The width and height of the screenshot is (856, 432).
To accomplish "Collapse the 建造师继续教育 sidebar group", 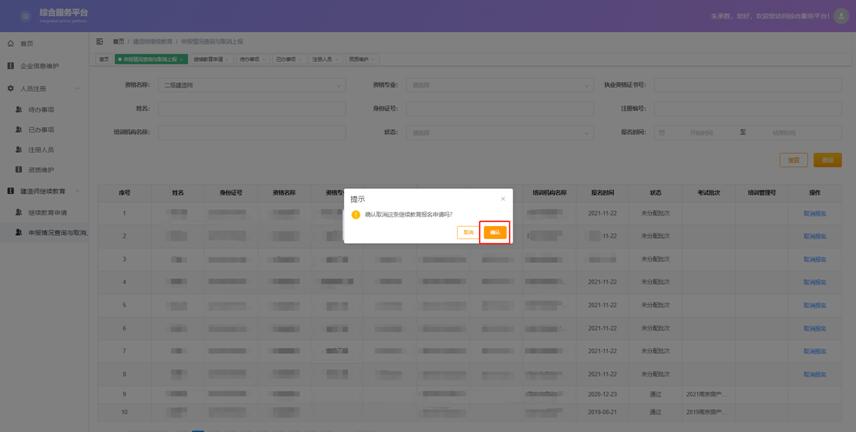I will 77,191.
